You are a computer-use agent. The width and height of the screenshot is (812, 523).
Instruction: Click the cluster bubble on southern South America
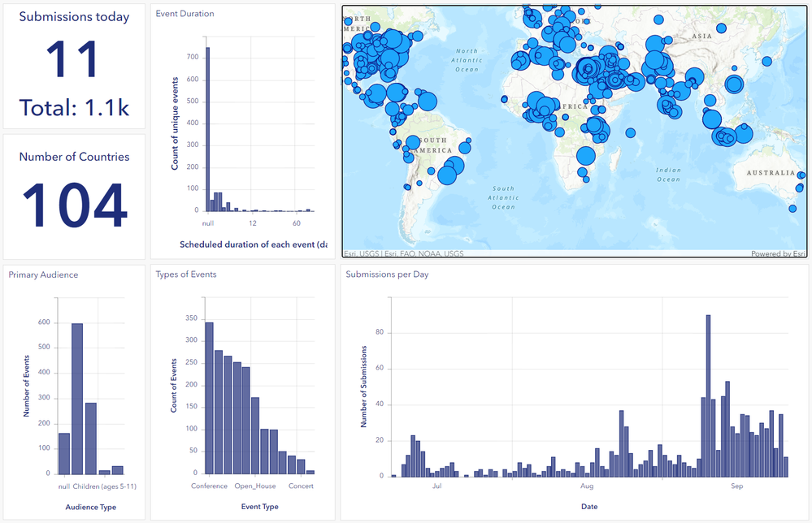pos(449,174)
